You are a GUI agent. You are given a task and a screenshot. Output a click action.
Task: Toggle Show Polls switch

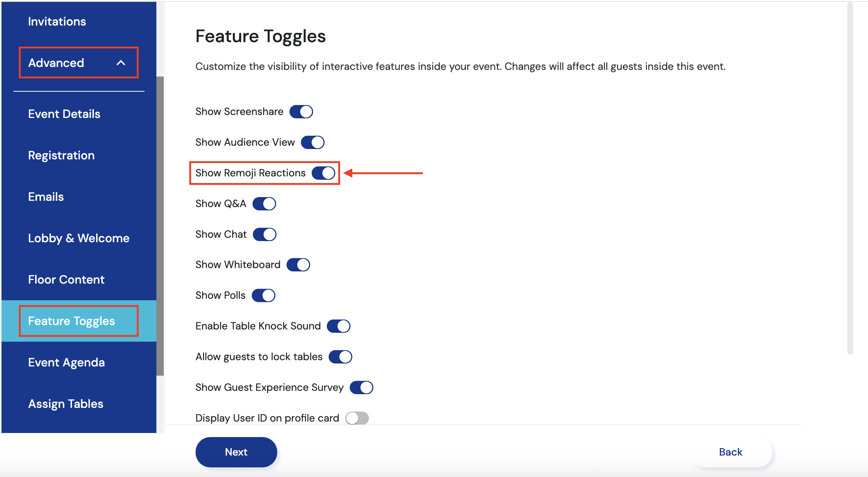point(263,295)
